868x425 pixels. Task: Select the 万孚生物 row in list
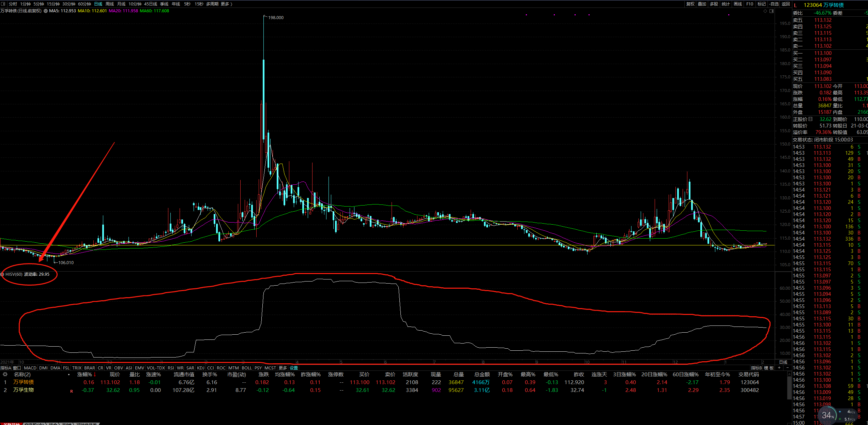(x=24, y=390)
